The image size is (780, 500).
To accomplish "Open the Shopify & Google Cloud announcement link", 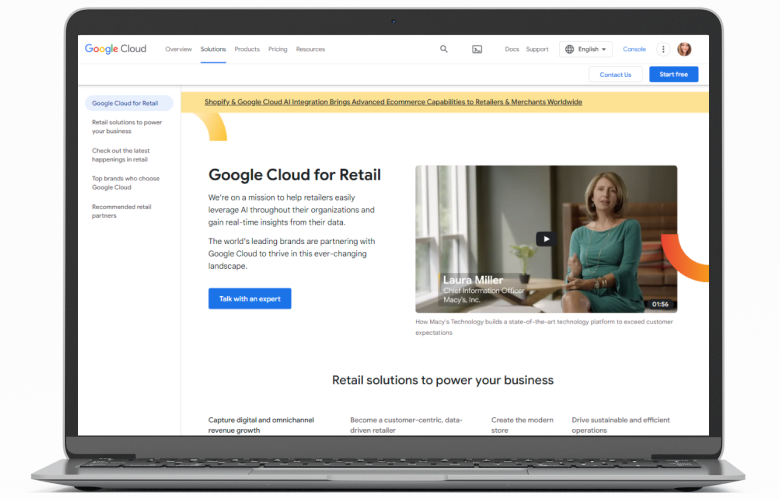I will click(x=393, y=102).
